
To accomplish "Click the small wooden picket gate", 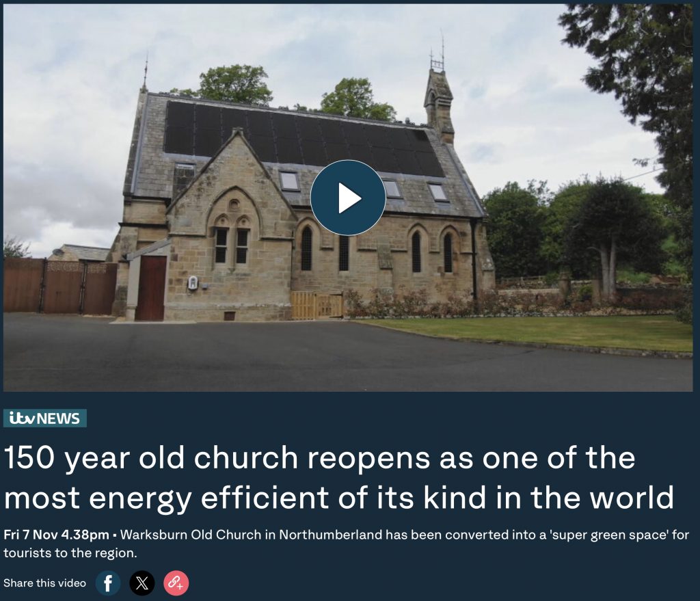I will point(317,306).
